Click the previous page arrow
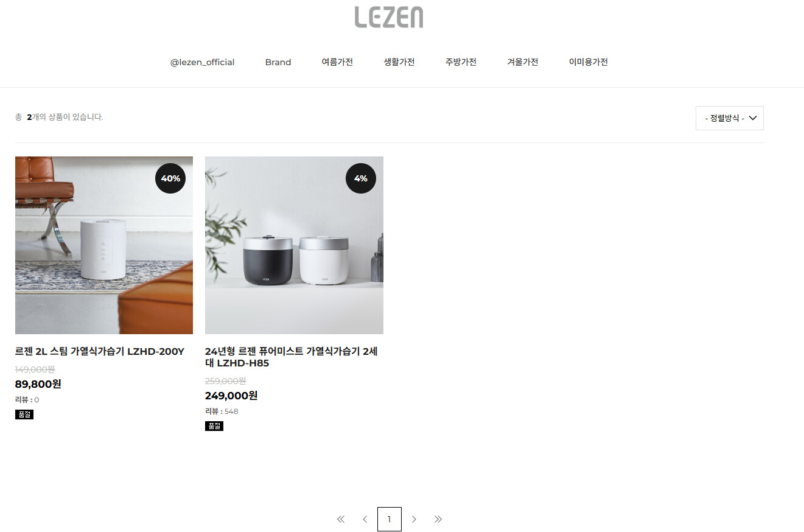The width and height of the screenshot is (804, 532). tap(365, 519)
